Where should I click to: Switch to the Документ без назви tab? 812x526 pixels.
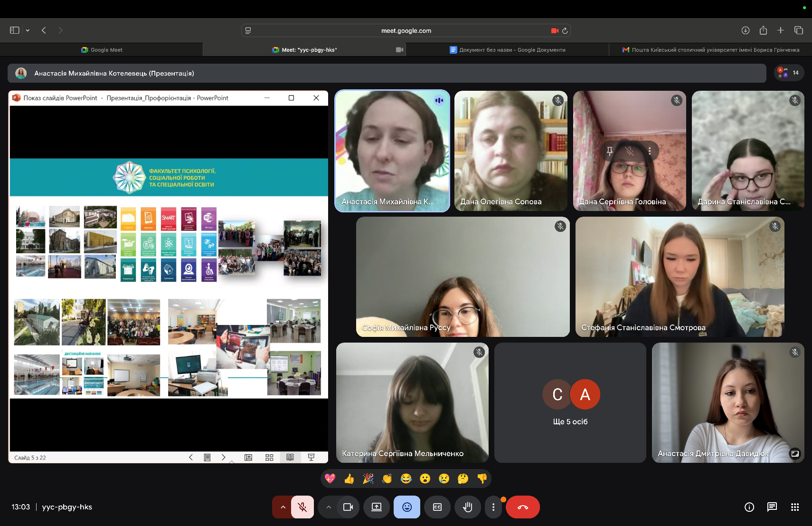507,50
